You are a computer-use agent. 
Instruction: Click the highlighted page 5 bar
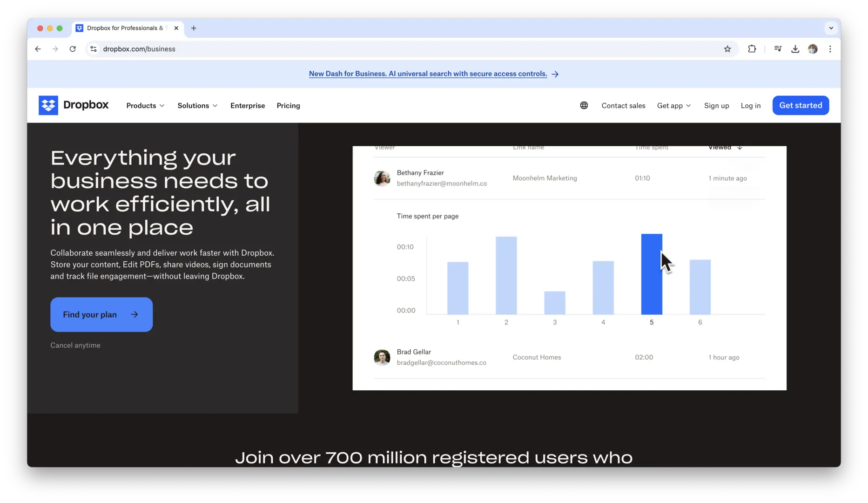(652, 274)
